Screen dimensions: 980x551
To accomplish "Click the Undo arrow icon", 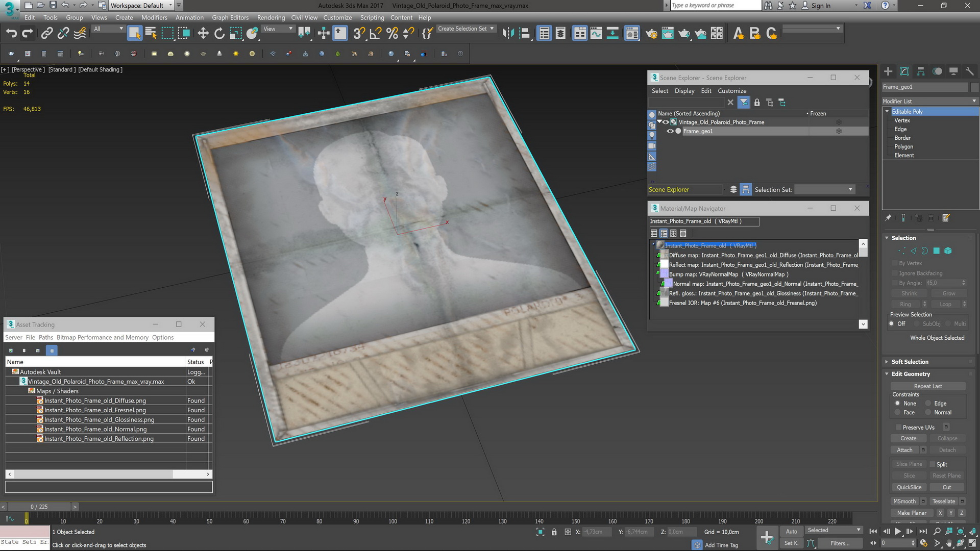I will pos(11,34).
